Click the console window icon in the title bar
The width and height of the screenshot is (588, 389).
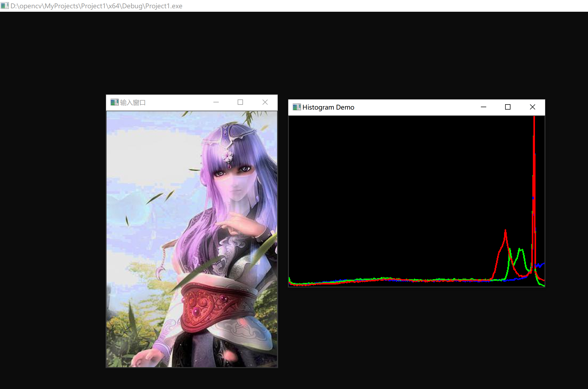(5, 6)
